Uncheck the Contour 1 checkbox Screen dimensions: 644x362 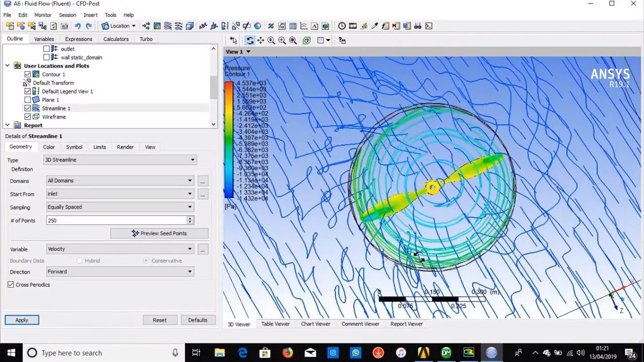[28, 74]
